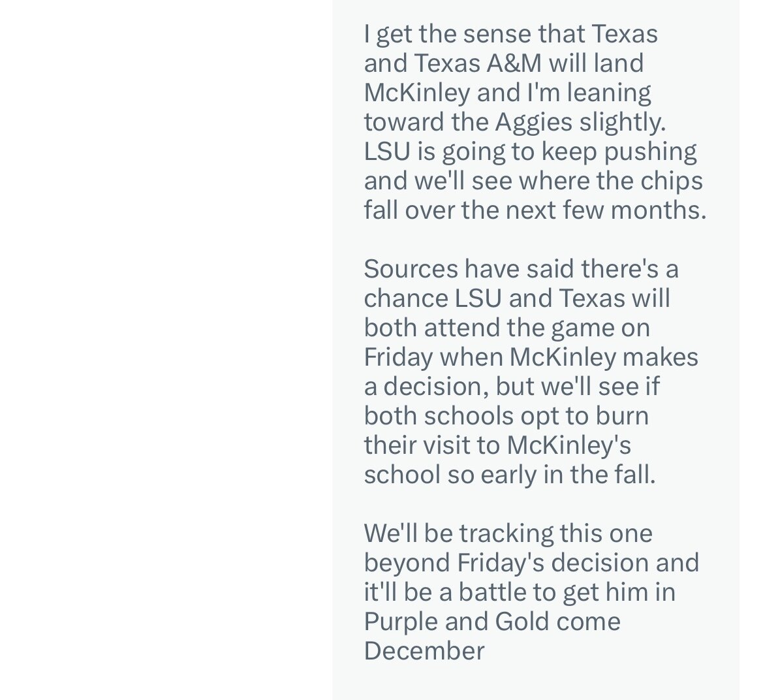Click the paragraph starting "We'll be tracking"
The image size is (763, 700).
point(531,592)
